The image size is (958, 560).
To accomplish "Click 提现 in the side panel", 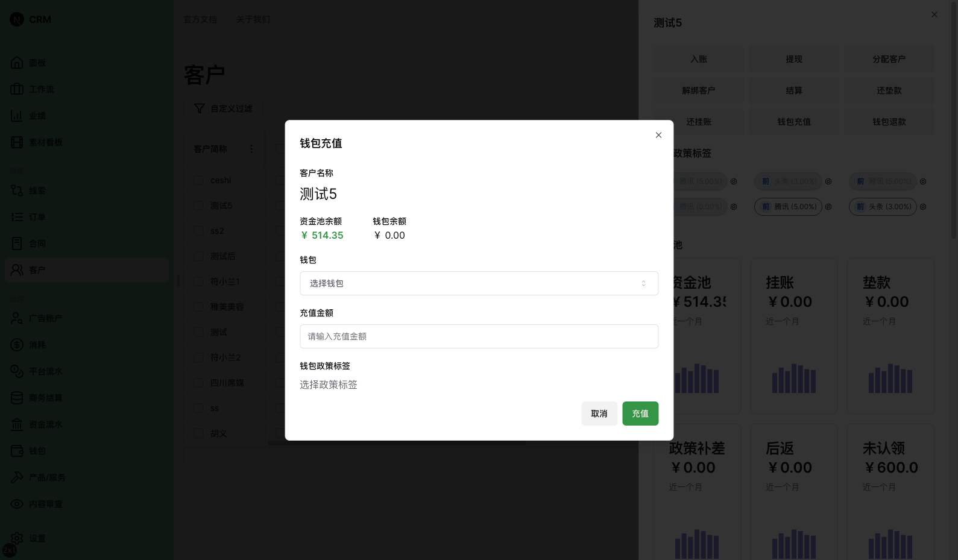I will point(794,59).
